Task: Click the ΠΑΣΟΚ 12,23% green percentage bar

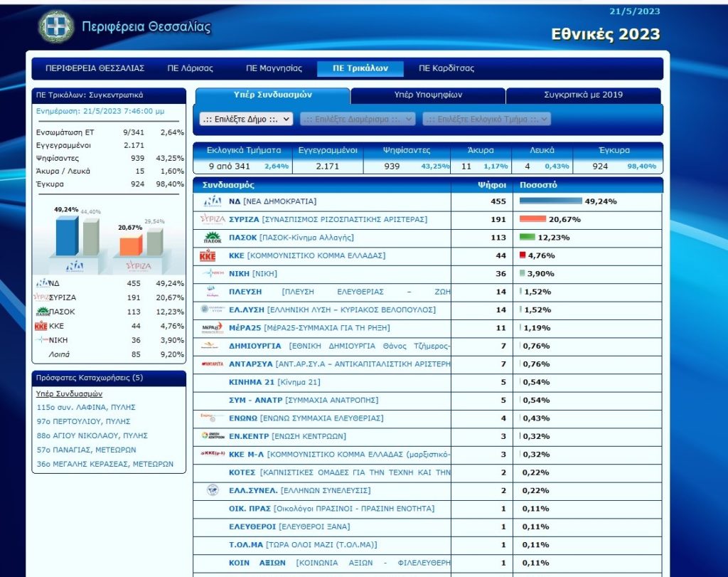Action: click(x=528, y=237)
